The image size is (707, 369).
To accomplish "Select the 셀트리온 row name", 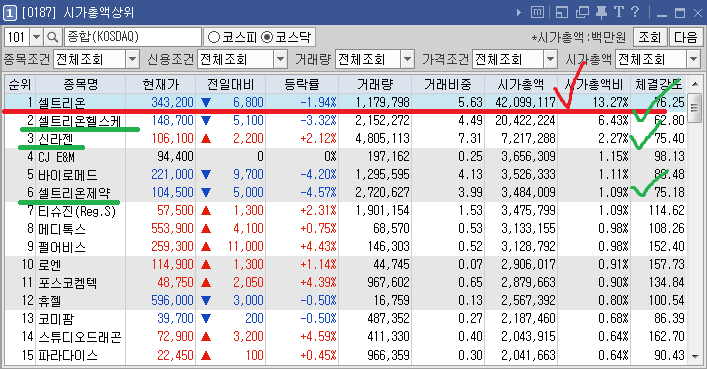I will coord(62,102).
